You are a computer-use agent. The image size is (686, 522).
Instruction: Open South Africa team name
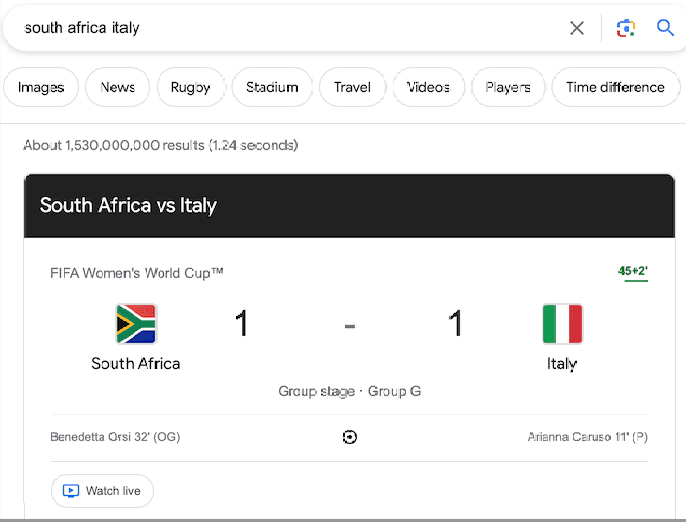pyautogui.click(x=136, y=363)
